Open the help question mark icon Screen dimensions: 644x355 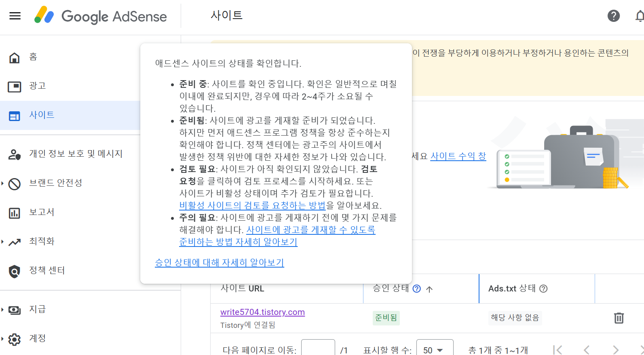(x=614, y=16)
